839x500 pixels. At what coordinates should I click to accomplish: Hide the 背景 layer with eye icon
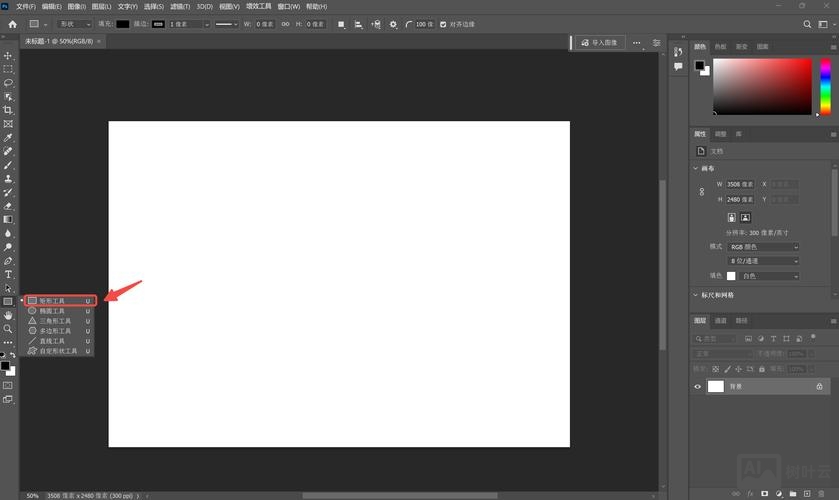click(698, 386)
